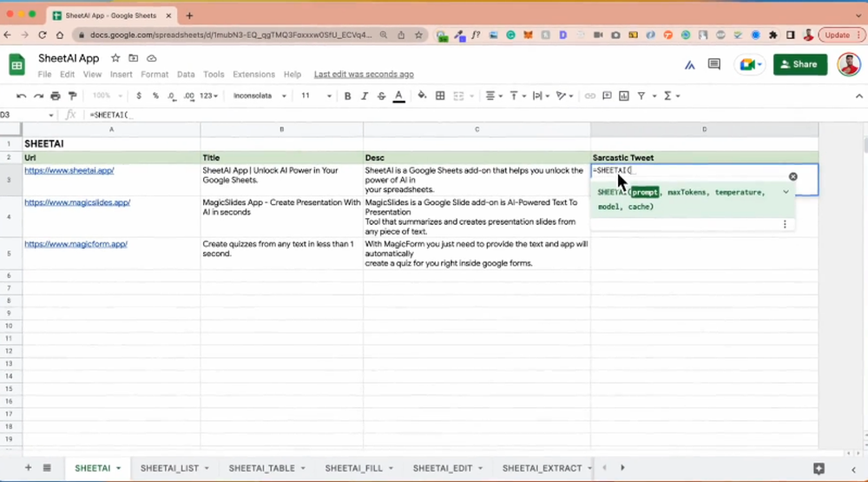This screenshot has width=868, height=482.
Task: Toggle strikethrough formatting
Action: point(381,96)
